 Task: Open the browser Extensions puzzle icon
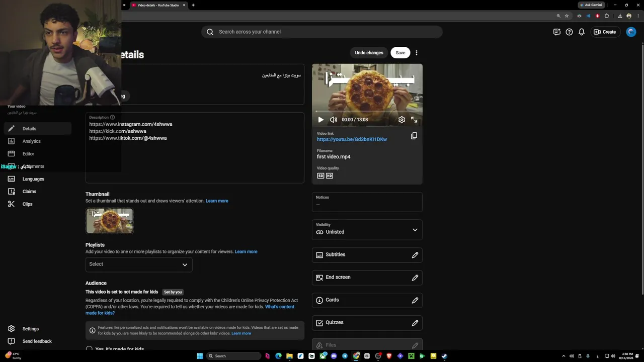[x=607, y=16]
